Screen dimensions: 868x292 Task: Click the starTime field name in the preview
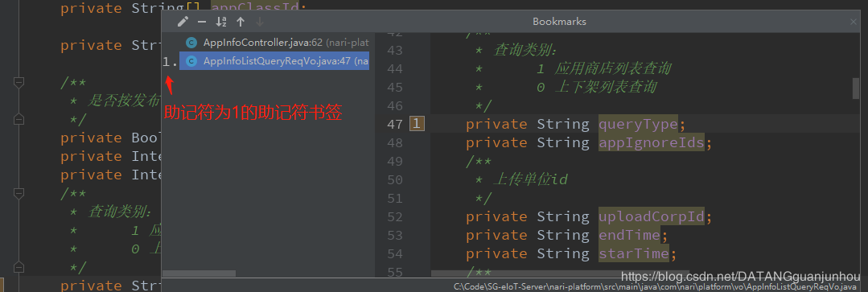click(x=634, y=253)
